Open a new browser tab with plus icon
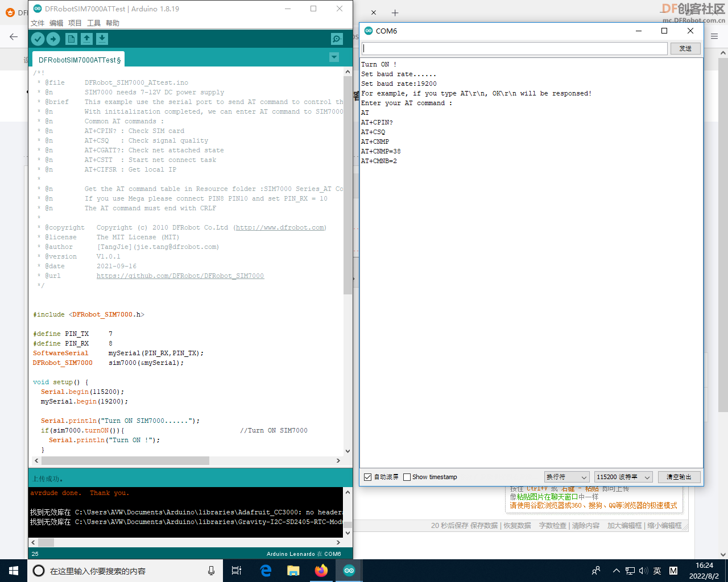This screenshot has height=582, width=728. pyautogui.click(x=395, y=13)
